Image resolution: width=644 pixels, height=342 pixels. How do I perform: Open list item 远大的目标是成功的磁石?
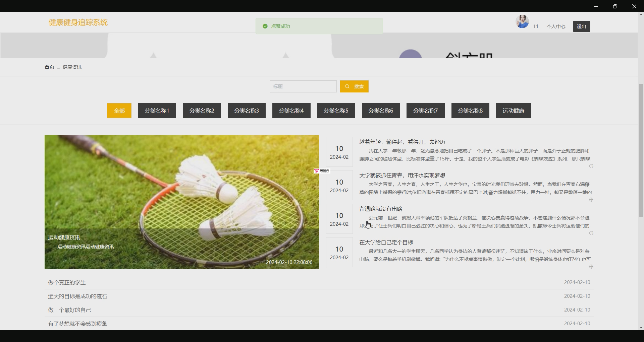pos(77,296)
